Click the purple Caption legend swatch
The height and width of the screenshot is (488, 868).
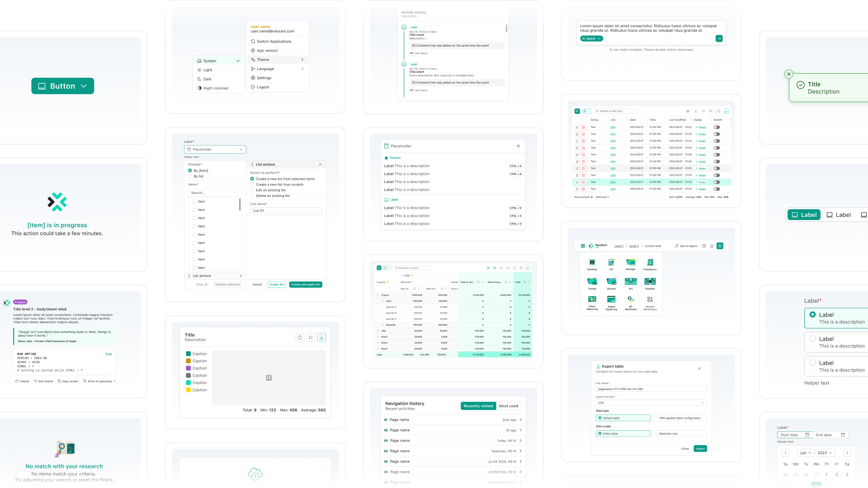(x=188, y=368)
